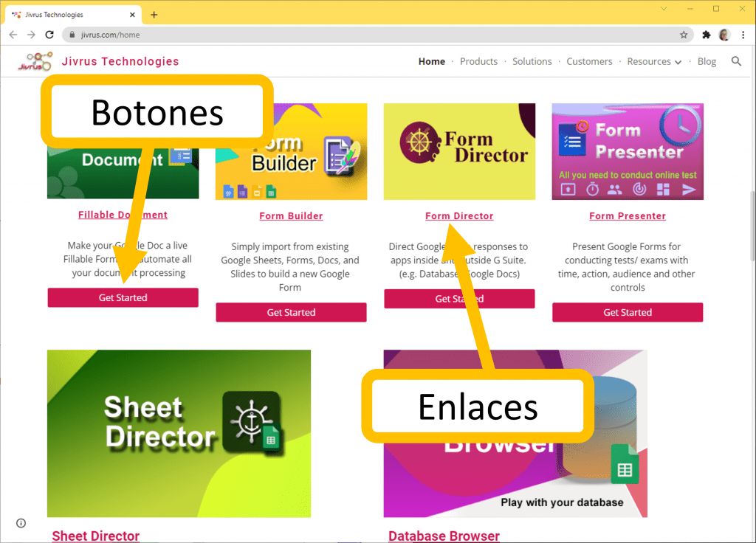Click the Form Builder description text

point(290,267)
